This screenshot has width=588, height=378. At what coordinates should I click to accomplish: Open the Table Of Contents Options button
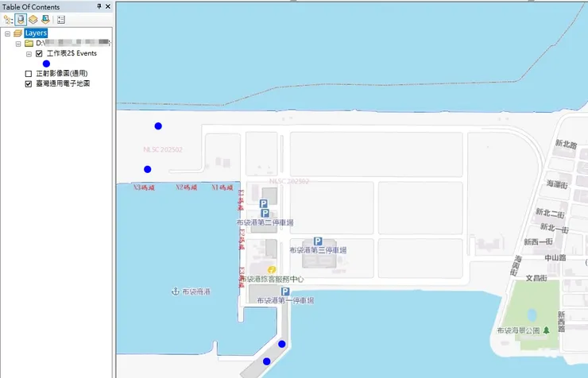(x=61, y=20)
